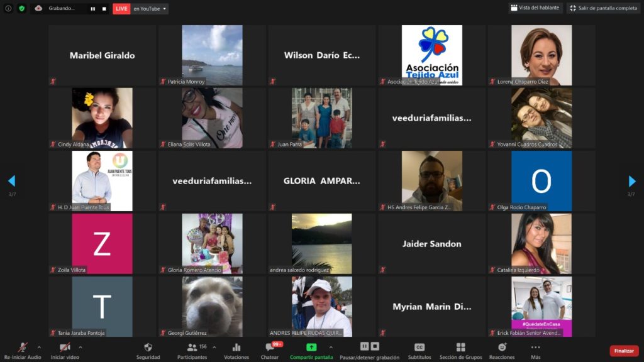Open the Más more options menu
The width and height of the screenshot is (644, 362).
click(x=536, y=351)
